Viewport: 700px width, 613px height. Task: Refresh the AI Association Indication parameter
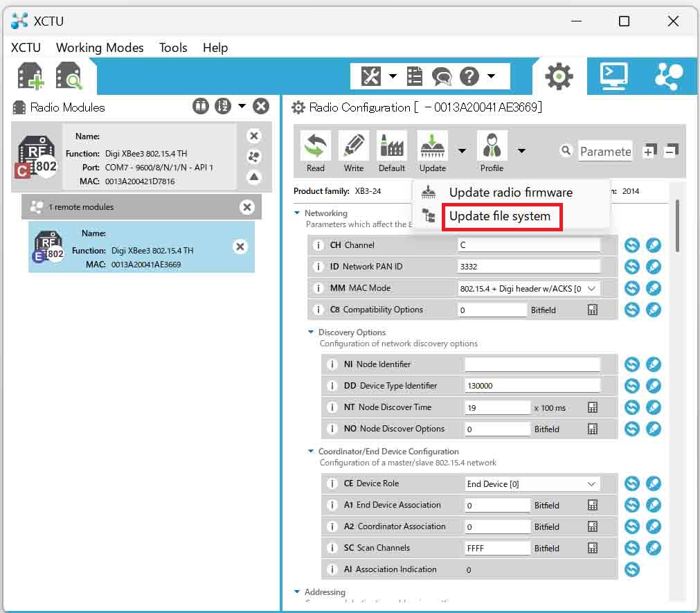(x=631, y=569)
